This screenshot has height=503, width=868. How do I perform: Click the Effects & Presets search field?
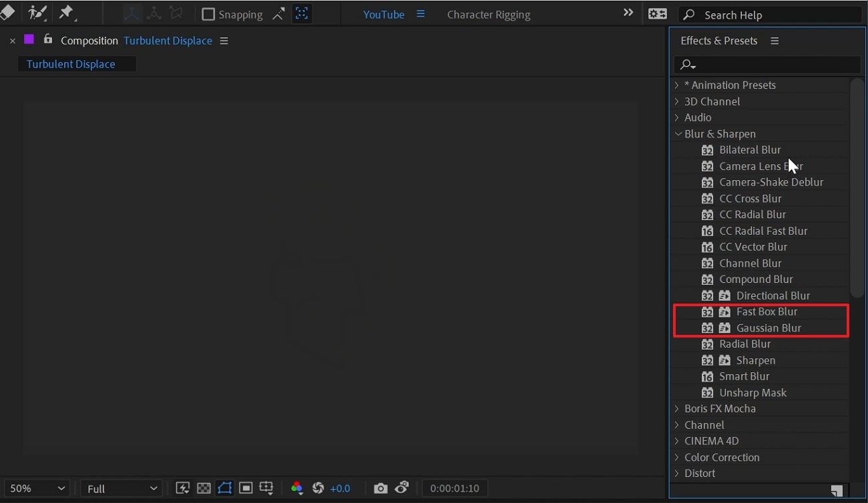tap(775, 65)
